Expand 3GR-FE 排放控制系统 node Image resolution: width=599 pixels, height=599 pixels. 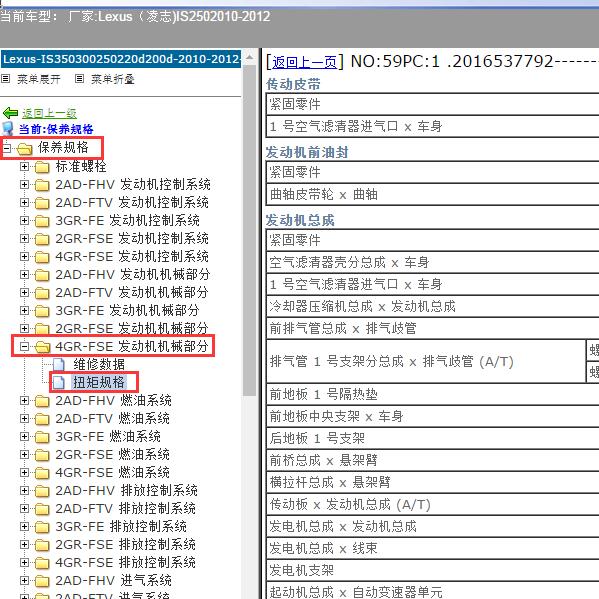tap(24, 526)
